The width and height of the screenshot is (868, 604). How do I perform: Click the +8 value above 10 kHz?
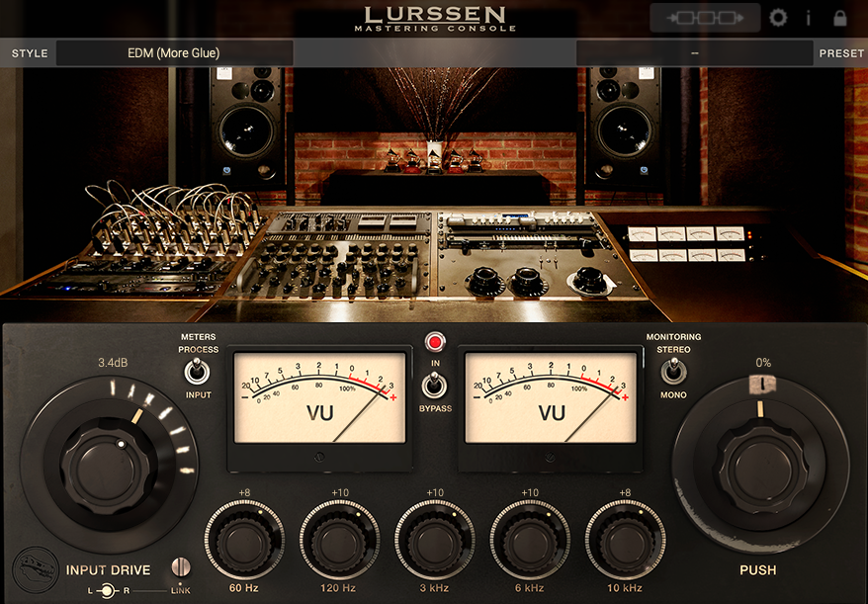[625, 492]
